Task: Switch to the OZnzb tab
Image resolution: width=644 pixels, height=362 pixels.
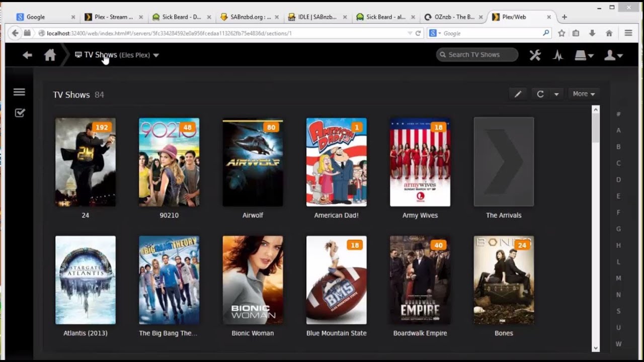Action: point(453,17)
